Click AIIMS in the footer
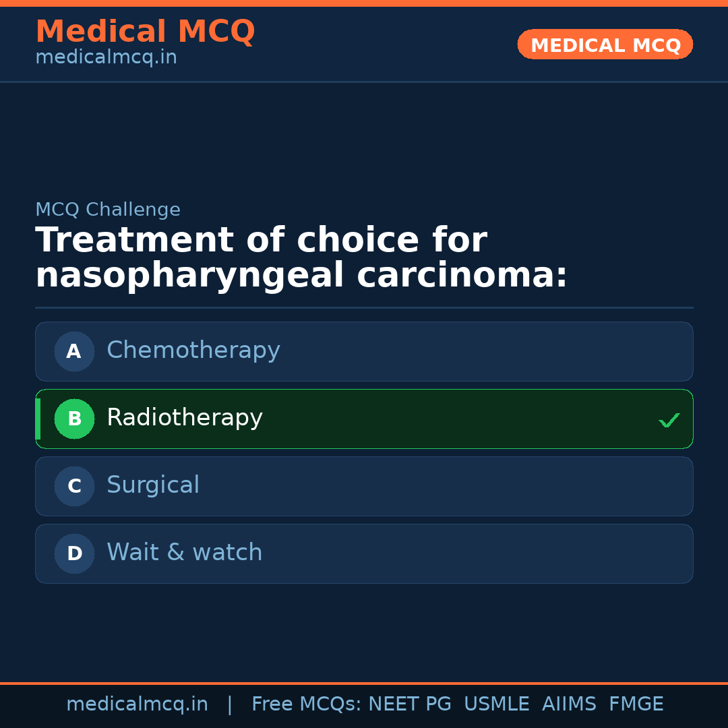The height and width of the screenshot is (728, 728). pyautogui.click(x=569, y=704)
